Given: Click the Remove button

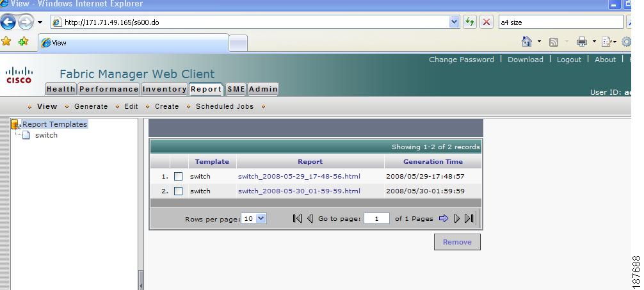Looking at the screenshot, I should point(457,242).
